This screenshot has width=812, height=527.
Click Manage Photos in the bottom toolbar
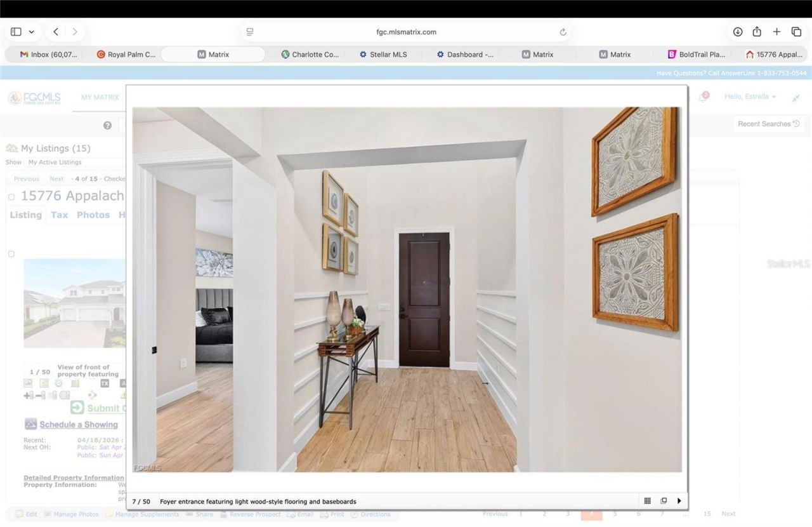[x=76, y=514]
